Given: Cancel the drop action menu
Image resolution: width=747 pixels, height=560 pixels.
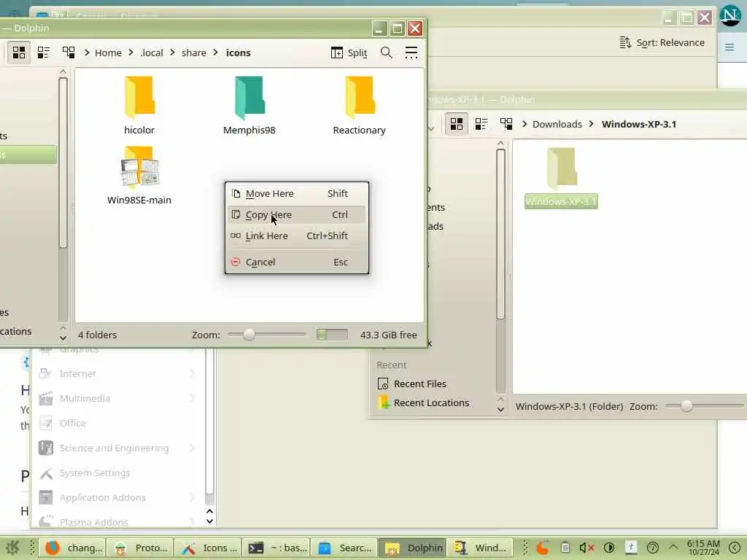Looking at the screenshot, I should click(296, 262).
